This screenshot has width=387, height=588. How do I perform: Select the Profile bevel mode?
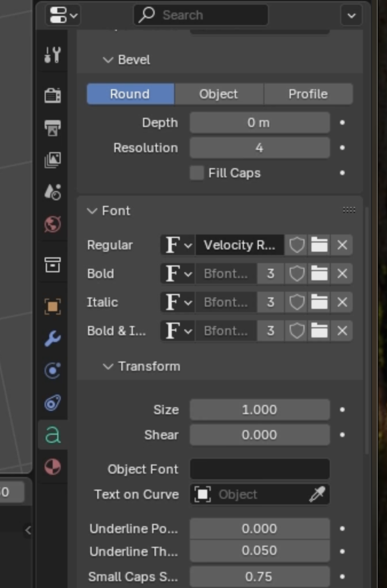point(308,94)
